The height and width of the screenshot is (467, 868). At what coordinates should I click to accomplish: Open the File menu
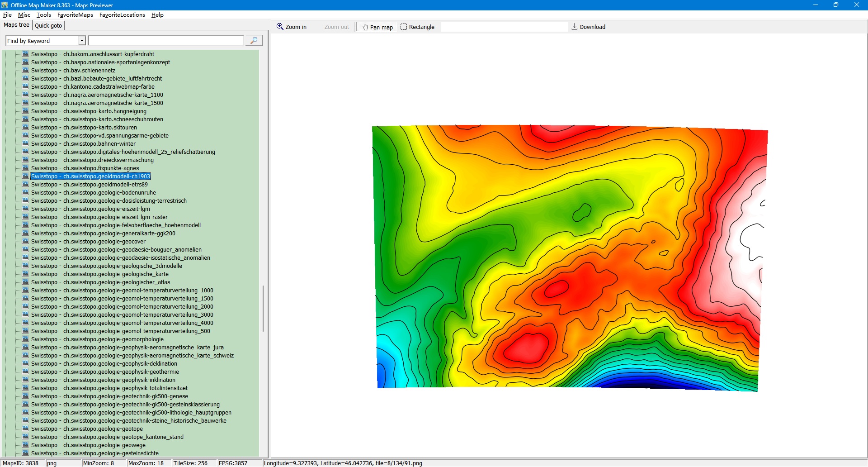tap(7, 15)
